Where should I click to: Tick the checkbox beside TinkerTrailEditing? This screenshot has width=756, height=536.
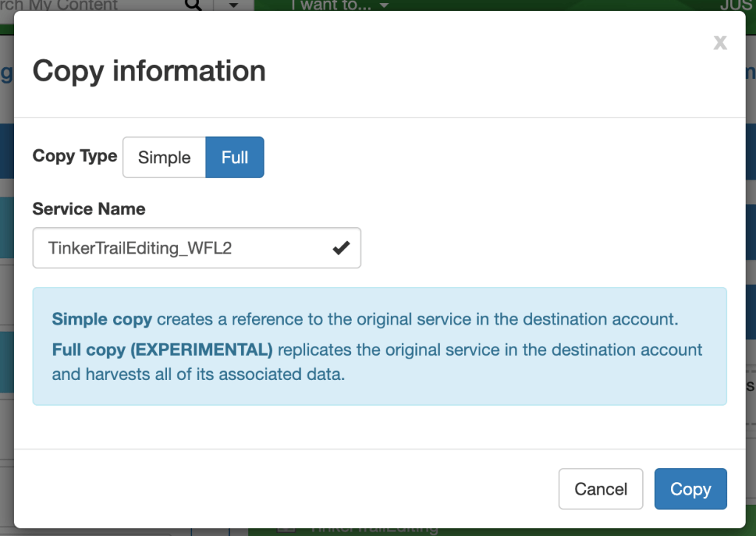(x=287, y=530)
